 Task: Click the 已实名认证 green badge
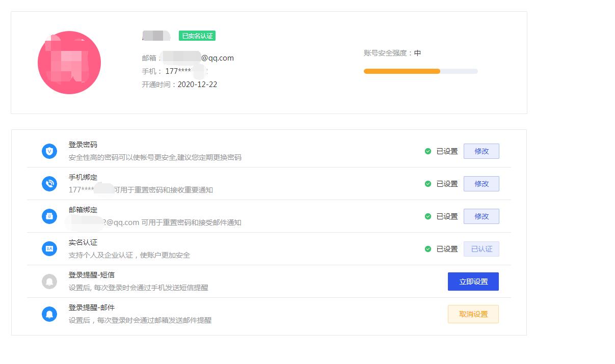[x=197, y=36]
